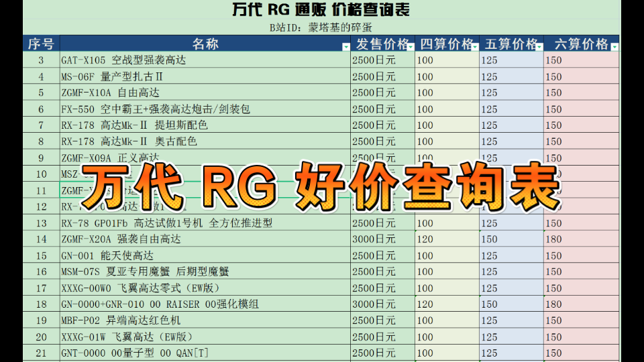Click 六算价格 150 in FX-550 row
This screenshot has width=644, height=362.
click(581, 109)
